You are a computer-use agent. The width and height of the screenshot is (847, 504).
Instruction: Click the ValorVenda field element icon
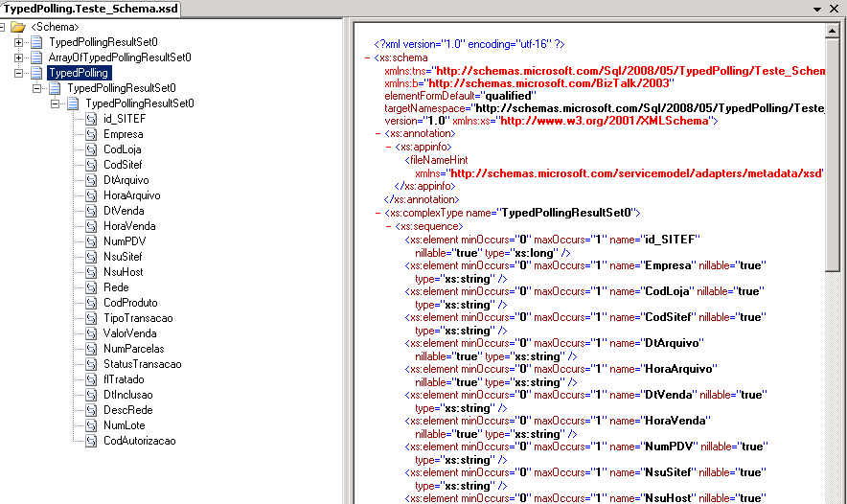[x=91, y=333]
